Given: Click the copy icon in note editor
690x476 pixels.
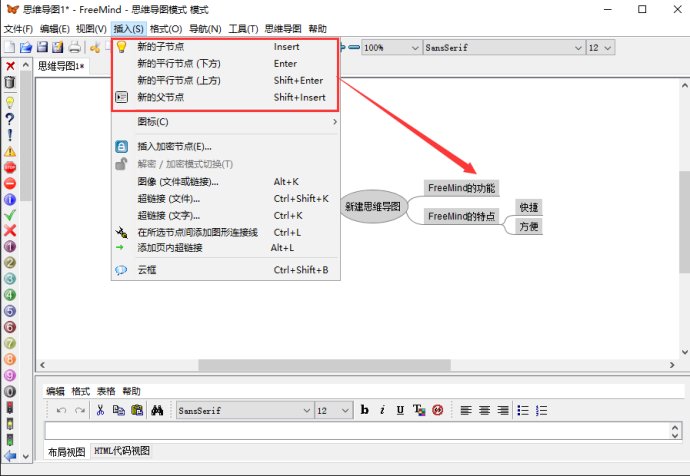Looking at the screenshot, I should click(x=118, y=410).
